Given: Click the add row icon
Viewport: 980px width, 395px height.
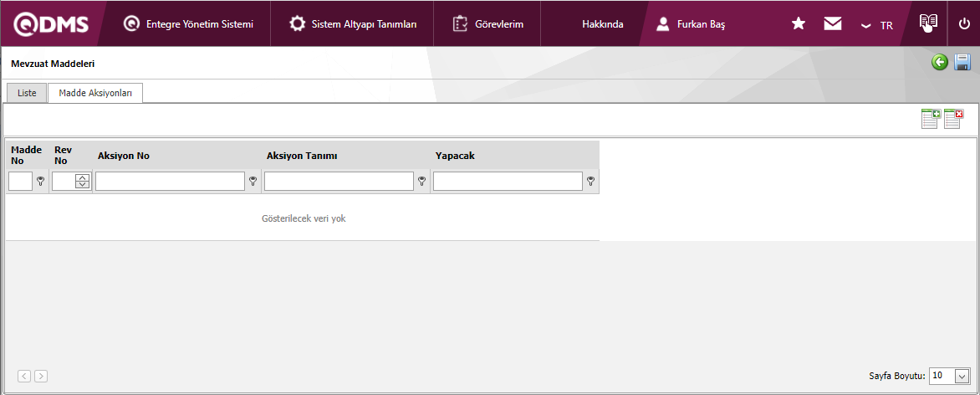Looking at the screenshot, I should (x=930, y=119).
